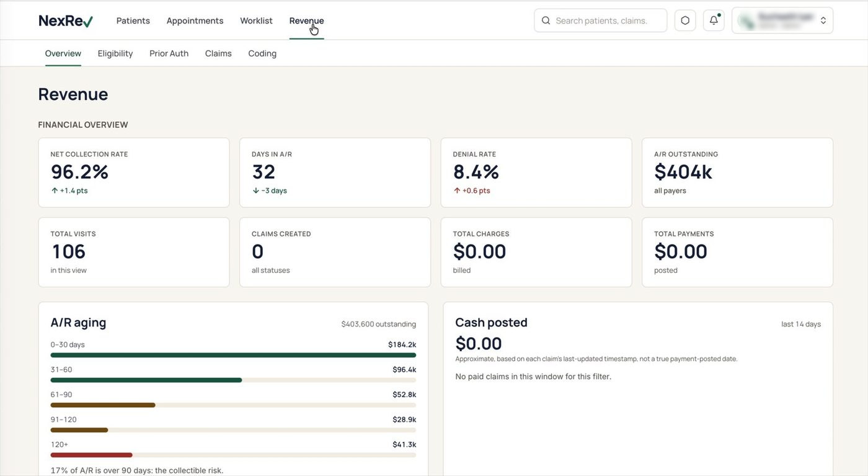Switch to the Eligibility tab
868x476 pixels.
pos(115,53)
